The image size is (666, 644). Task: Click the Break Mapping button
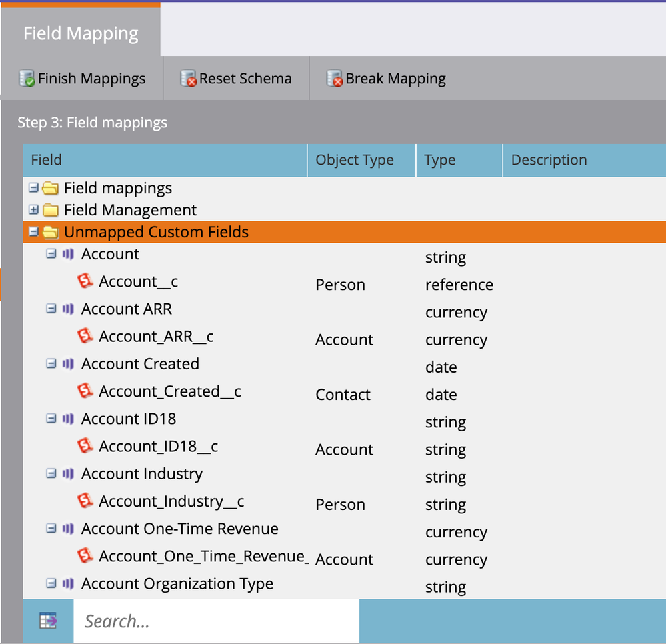click(x=387, y=79)
